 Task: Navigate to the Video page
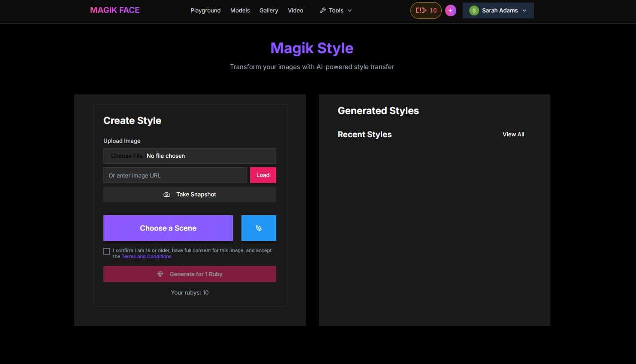point(295,10)
